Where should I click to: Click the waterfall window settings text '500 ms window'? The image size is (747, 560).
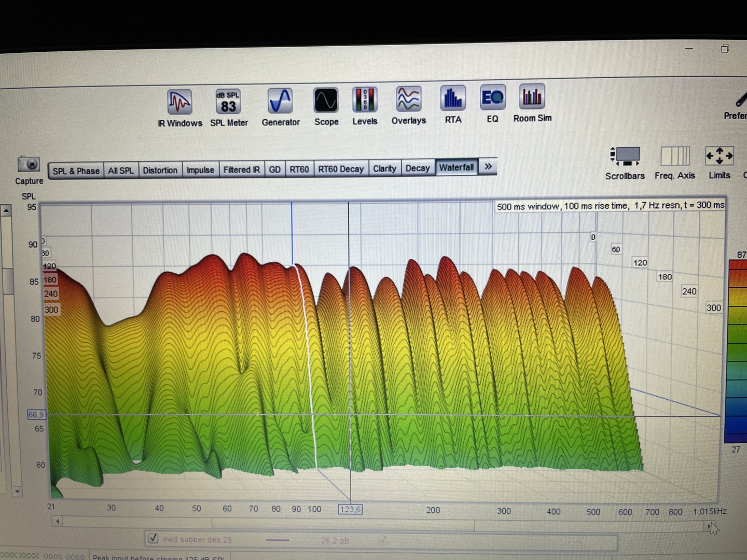(528, 206)
